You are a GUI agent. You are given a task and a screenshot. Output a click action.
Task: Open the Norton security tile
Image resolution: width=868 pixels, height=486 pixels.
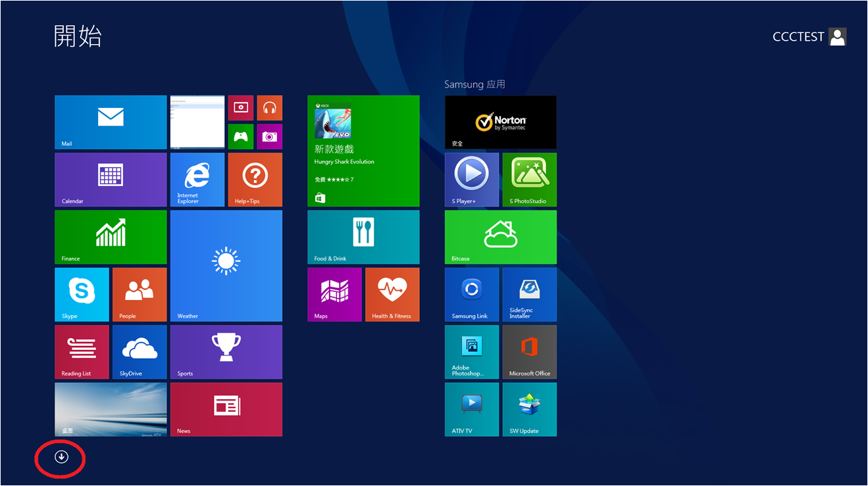pyautogui.click(x=500, y=122)
